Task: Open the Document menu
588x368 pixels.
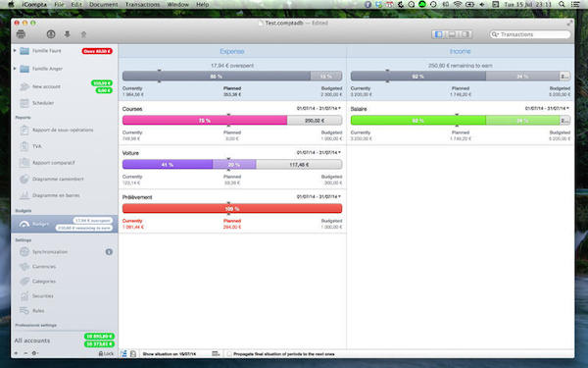Action: pos(104,5)
